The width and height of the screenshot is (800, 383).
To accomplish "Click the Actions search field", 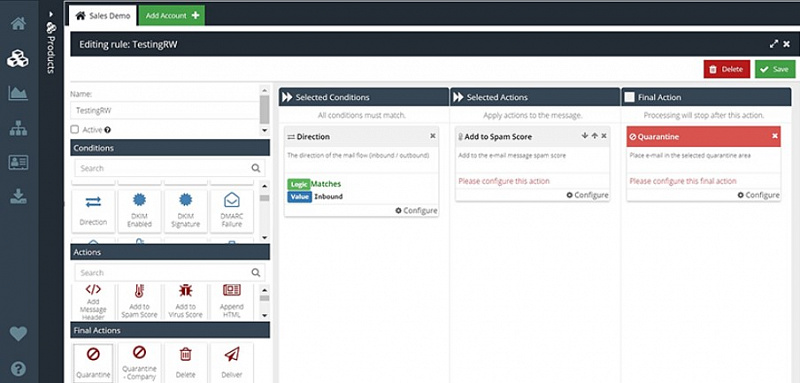I will pos(170,273).
